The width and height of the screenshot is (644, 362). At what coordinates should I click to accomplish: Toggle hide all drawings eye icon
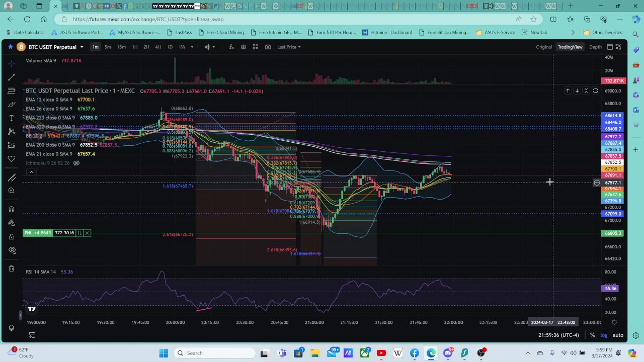[12, 250]
